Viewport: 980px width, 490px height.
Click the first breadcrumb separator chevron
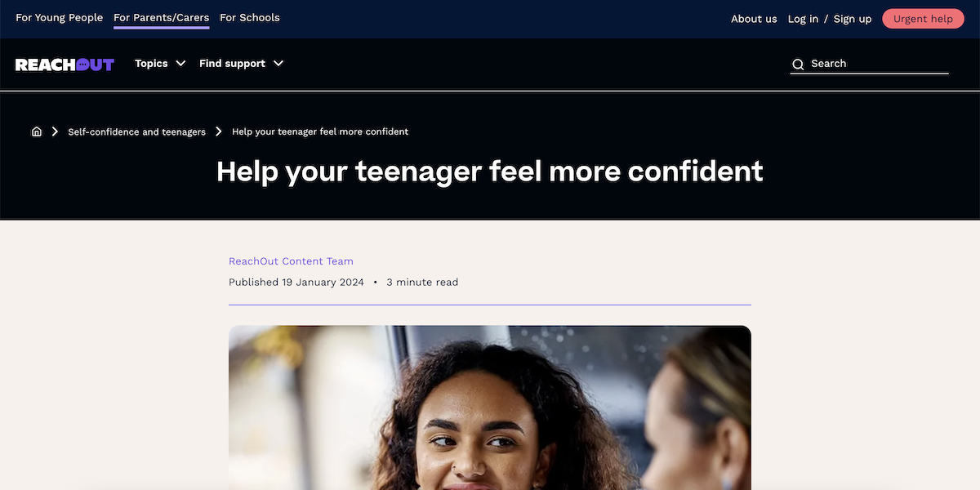point(55,131)
